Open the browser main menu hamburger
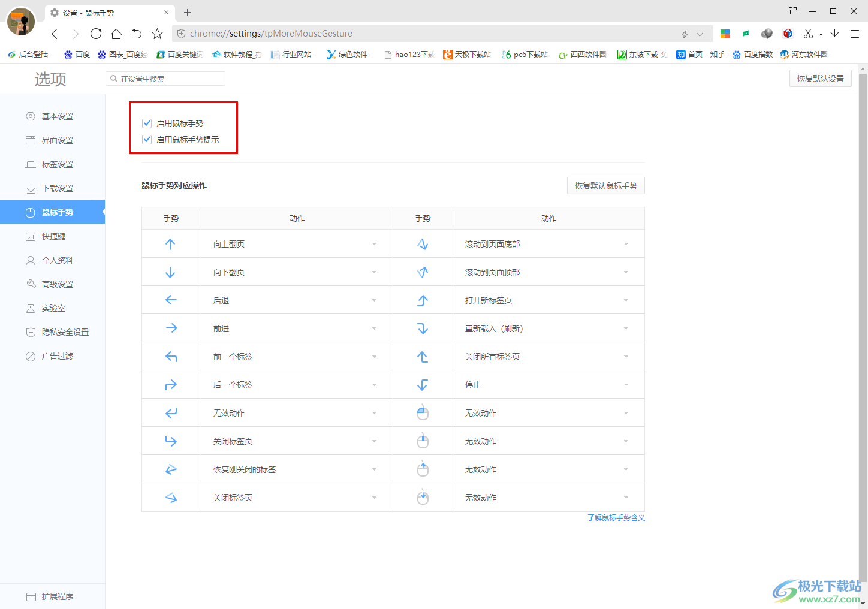 click(x=855, y=34)
